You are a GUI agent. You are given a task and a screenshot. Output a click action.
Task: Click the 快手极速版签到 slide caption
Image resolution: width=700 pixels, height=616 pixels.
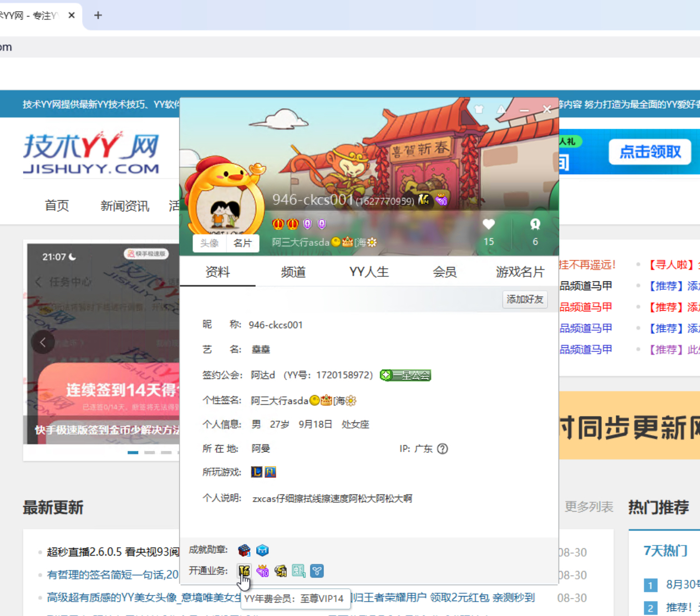point(106,430)
